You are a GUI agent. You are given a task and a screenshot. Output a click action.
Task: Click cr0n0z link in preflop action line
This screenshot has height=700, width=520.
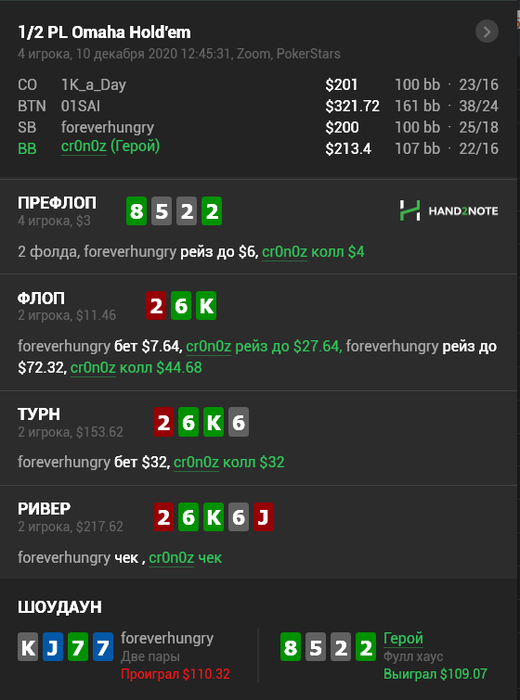click(x=284, y=252)
